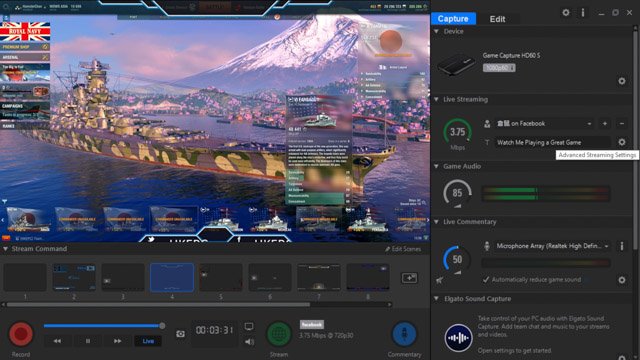Mute the commentary speaker icon
640x360 pixels.
(440, 280)
